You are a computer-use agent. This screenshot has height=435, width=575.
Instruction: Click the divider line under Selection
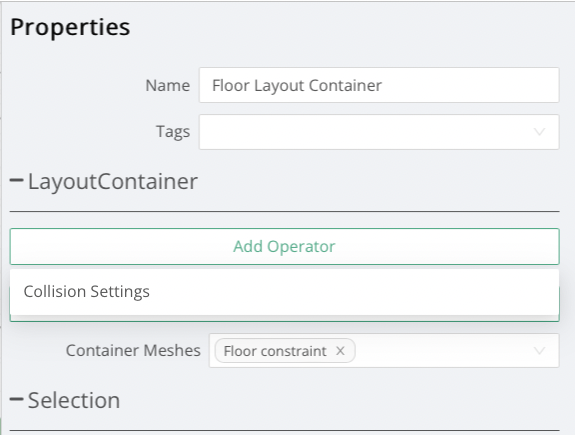(x=284, y=430)
